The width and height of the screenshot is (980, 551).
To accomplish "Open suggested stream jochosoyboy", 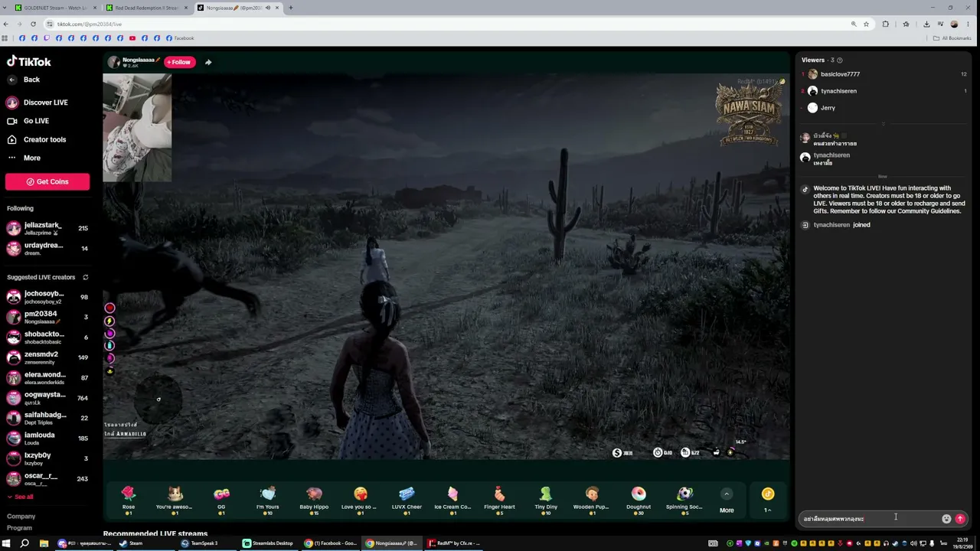I will coord(47,296).
